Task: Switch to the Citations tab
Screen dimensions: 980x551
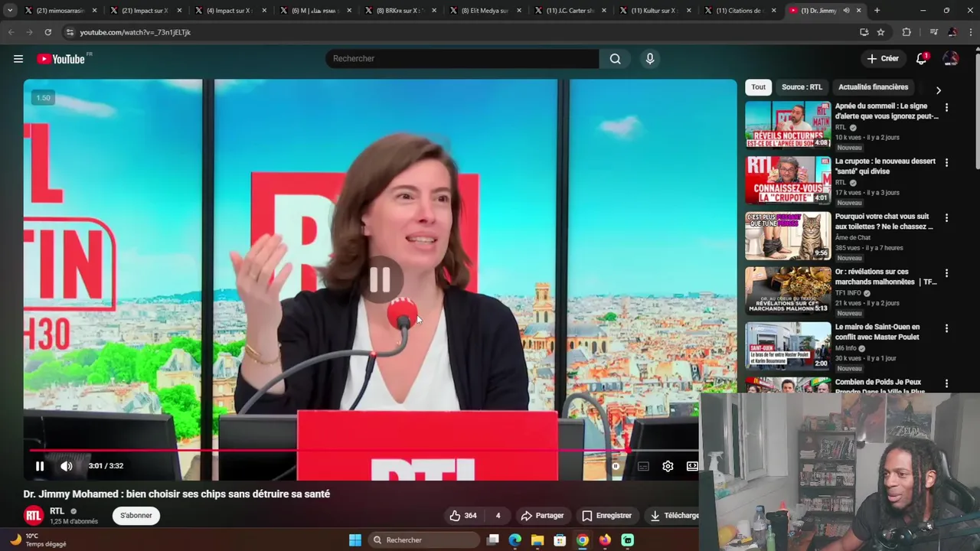Action: pyautogui.click(x=740, y=11)
